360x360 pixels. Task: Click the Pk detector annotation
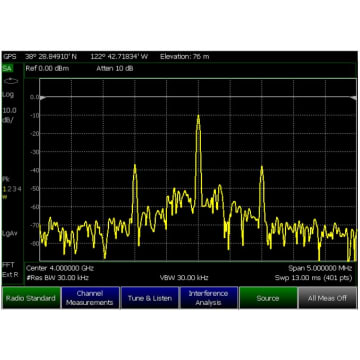tap(6, 179)
